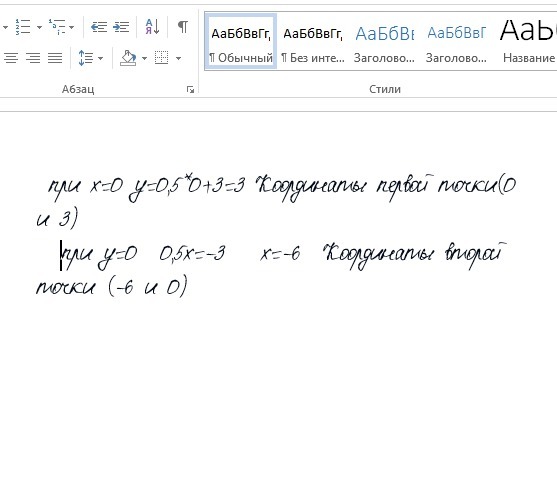Click the line spacing icon
557x495 pixels.
click(86, 58)
